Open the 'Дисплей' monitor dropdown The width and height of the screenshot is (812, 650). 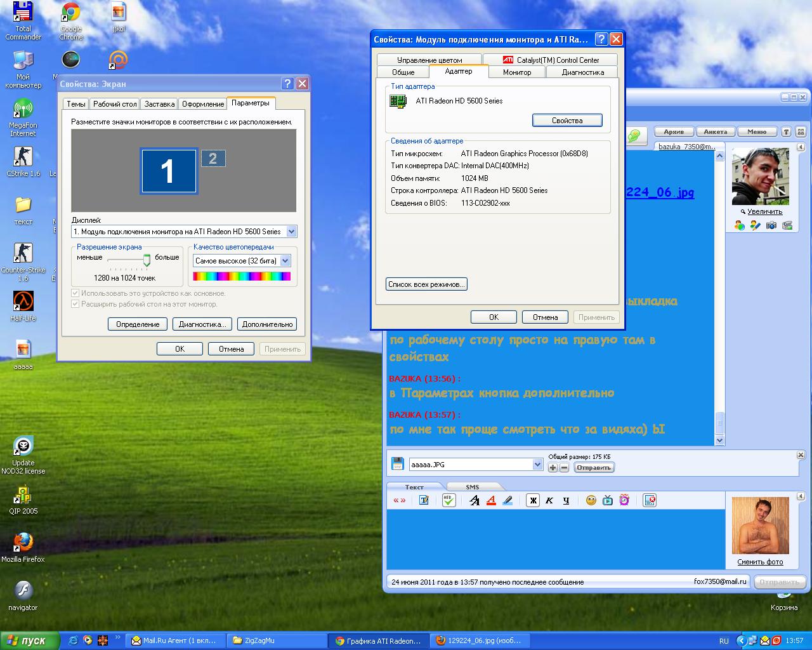pos(291,232)
